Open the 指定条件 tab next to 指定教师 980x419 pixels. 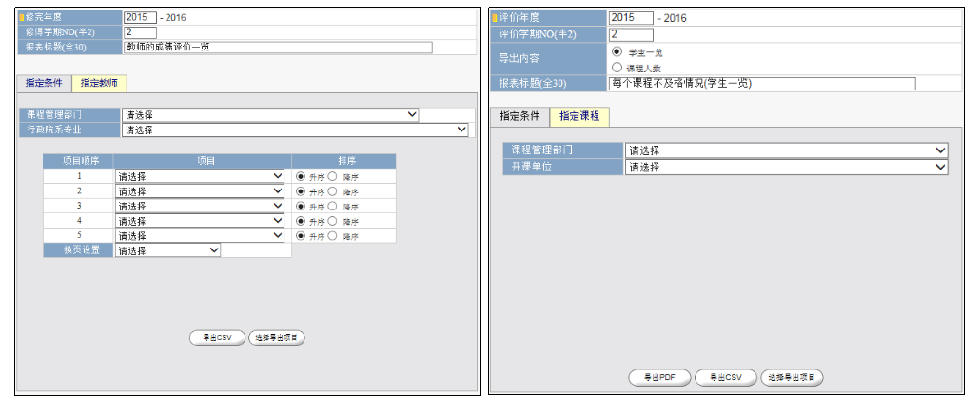click(x=44, y=84)
